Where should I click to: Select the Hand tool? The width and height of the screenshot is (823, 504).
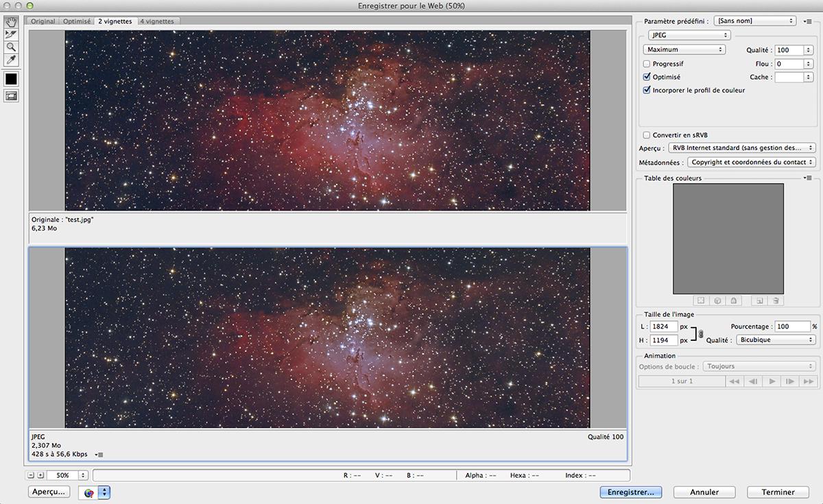pos(11,22)
